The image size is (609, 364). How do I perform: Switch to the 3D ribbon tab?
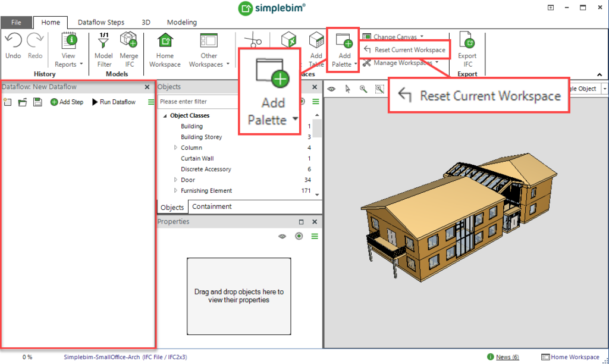pyautogui.click(x=146, y=22)
